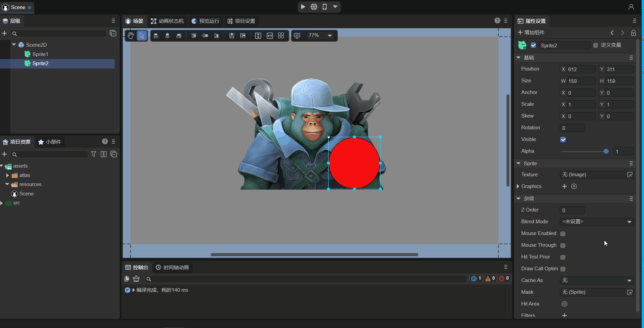Screen dimensions: 644x328
Task: Open the Blend Mode dropdown
Action: coord(597,222)
